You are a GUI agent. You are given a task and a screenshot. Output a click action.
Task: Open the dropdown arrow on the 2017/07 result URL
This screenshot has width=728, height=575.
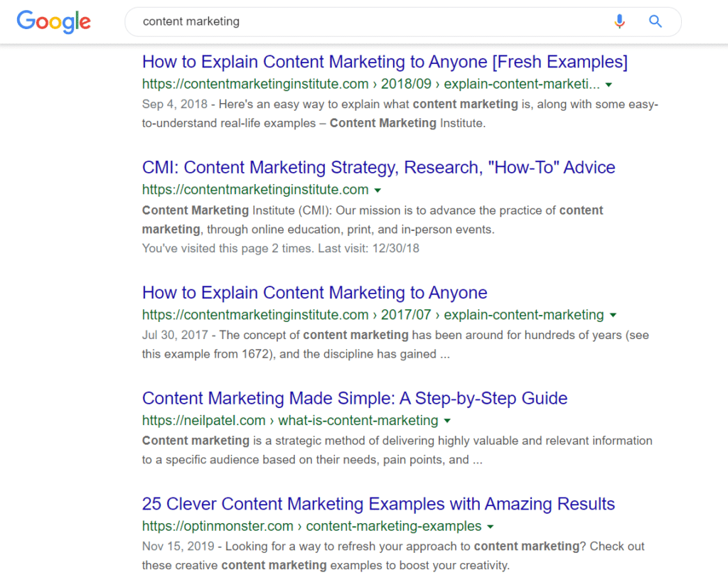point(614,314)
